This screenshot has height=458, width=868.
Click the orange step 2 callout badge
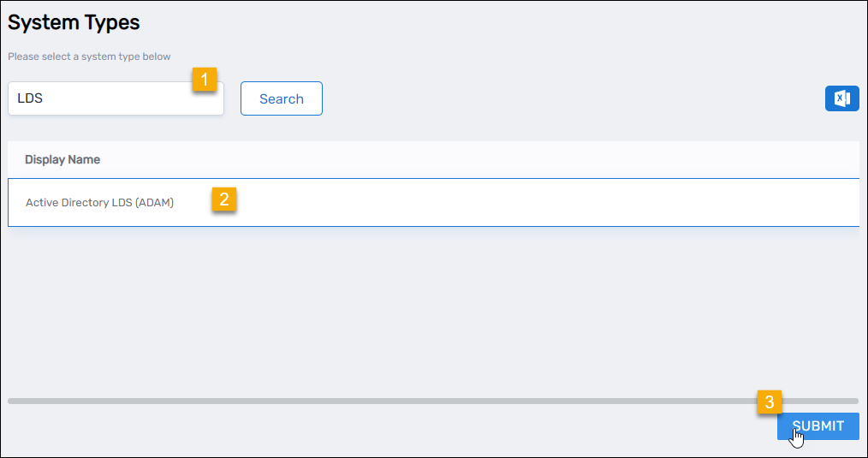224,199
